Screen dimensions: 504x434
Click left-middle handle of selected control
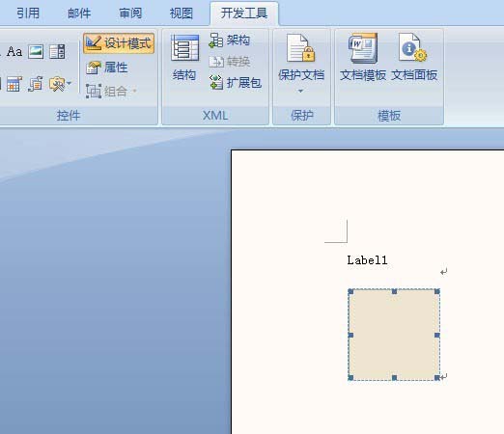pyautogui.click(x=350, y=335)
